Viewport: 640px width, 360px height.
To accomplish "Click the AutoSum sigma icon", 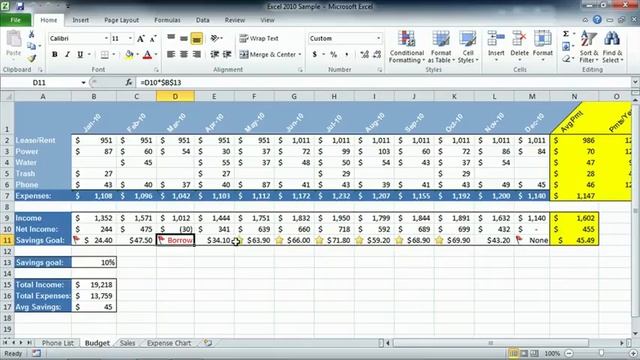I will tap(566, 34).
